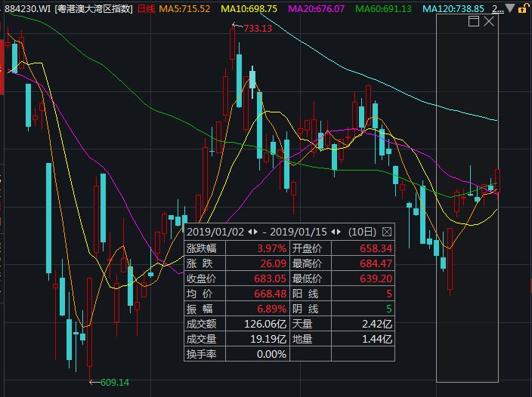Dismiss the range selection box
The image size is (532, 397).
(x=489, y=21)
